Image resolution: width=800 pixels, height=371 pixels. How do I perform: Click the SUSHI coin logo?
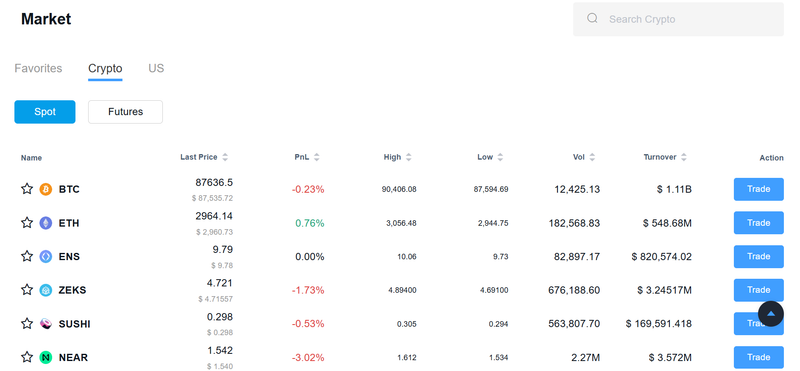46,324
